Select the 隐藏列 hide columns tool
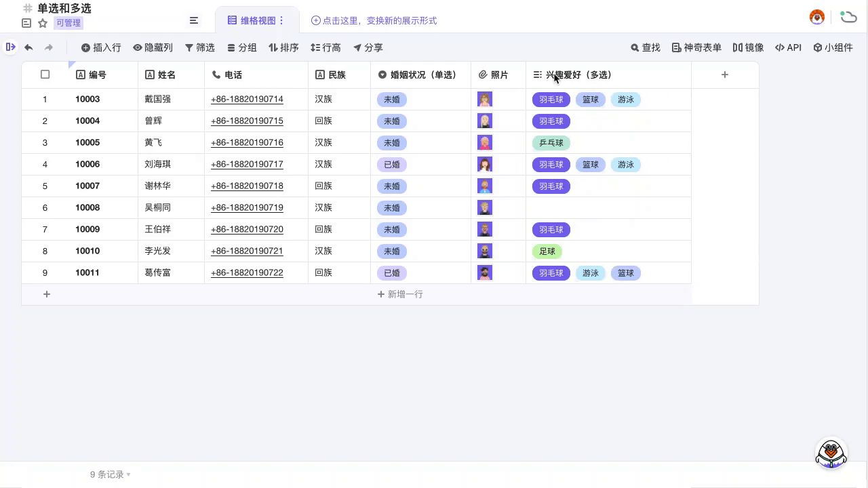The width and height of the screenshot is (868, 488). tap(153, 47)
